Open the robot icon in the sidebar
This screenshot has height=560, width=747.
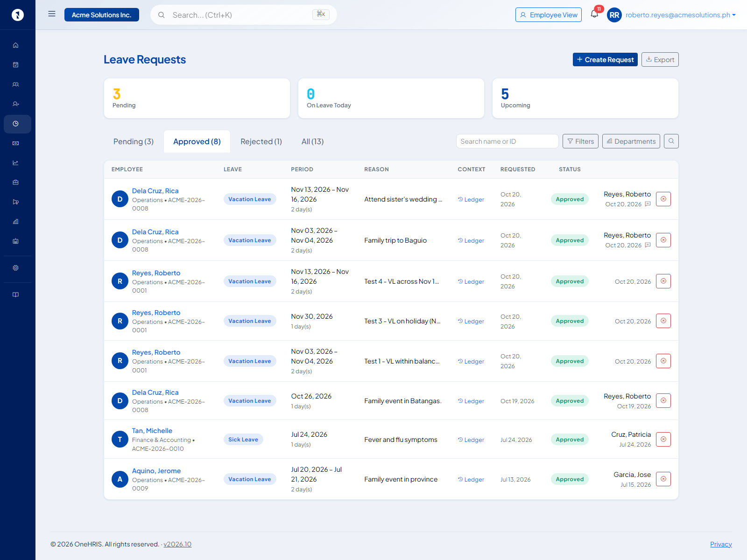[x=15, y=241]
